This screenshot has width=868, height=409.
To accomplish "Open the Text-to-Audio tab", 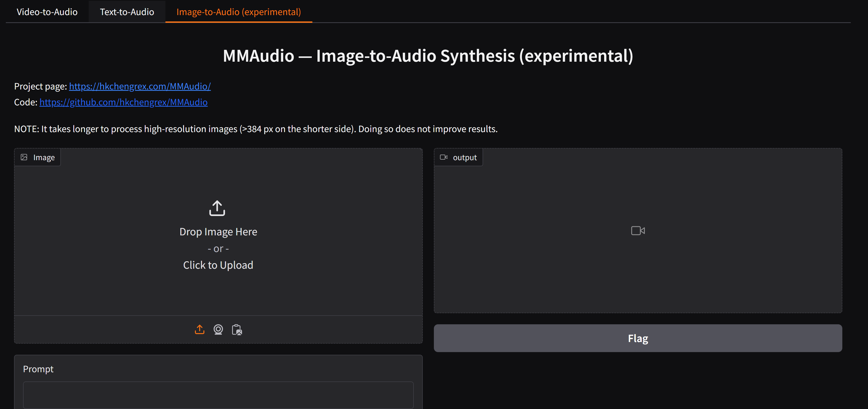I will pos(127,12).
